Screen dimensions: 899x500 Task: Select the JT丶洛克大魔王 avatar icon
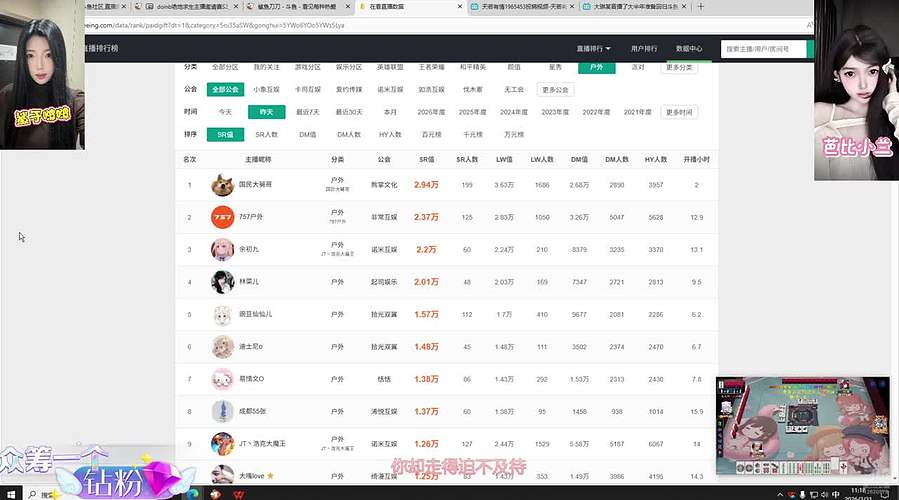click(222, 444)
